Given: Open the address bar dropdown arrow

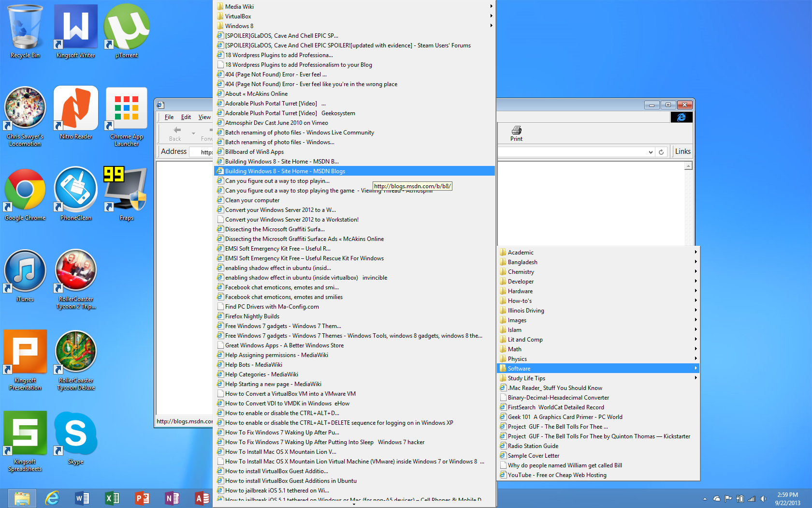Looking at the screenshot, I should [651, 152].
